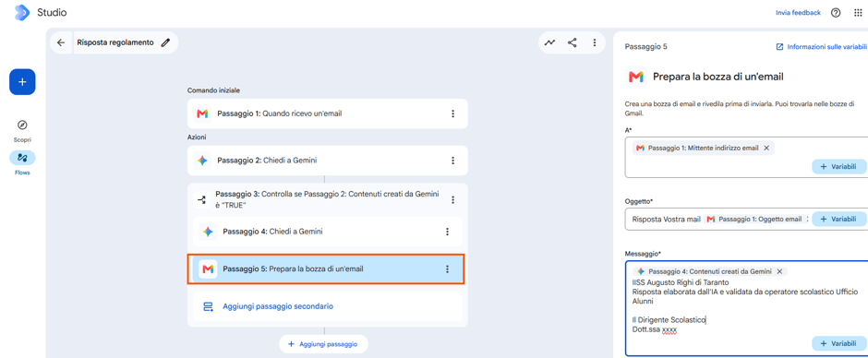Add Variabili to the Oggetto field
The width and height of the screenshot is (868, 358).
pyautogui.click(x=838, y=219)
